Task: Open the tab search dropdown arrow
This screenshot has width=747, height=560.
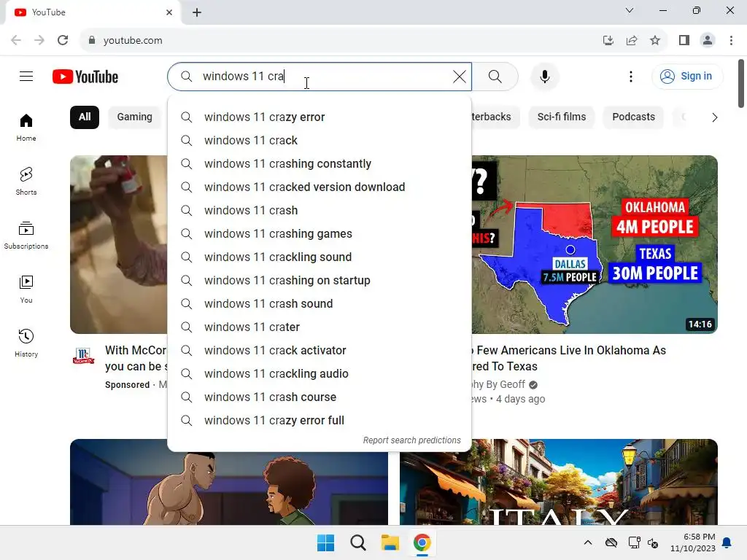Action: [630, 10]
